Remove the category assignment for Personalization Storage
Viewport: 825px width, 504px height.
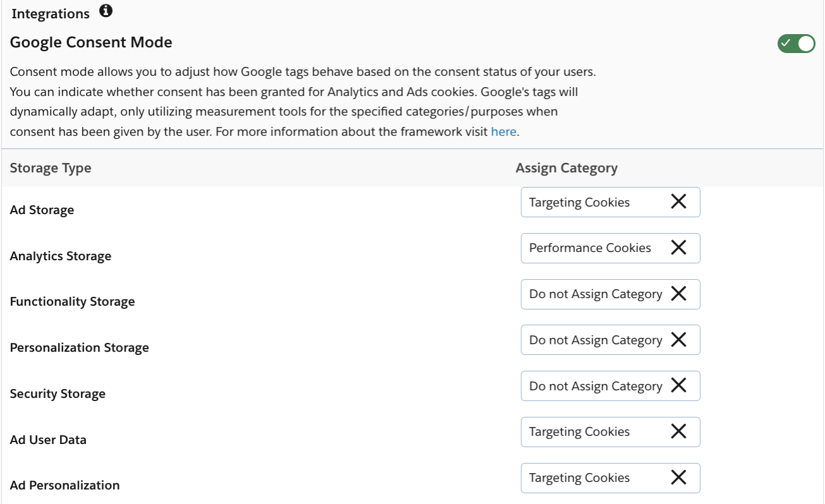coord(678,340)
